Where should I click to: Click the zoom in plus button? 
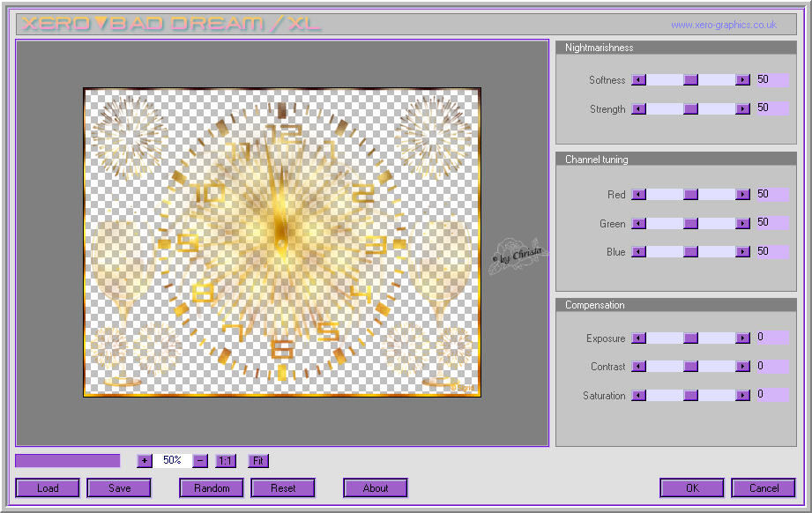click(145, 460)
